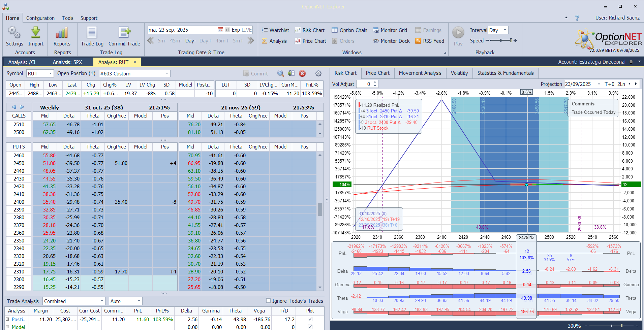Open the Trade Log window
The image size is (644, 330).
(92, 36)
